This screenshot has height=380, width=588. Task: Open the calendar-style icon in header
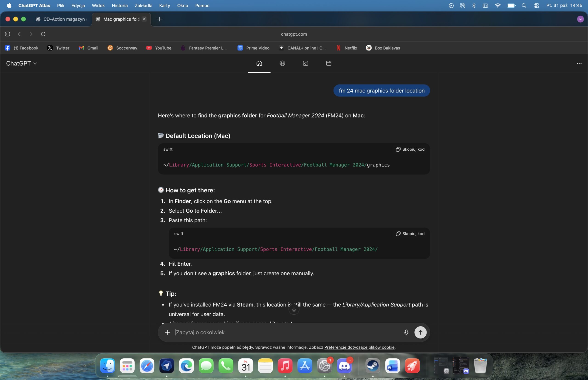pyautogui.click(x=328, y=63)
